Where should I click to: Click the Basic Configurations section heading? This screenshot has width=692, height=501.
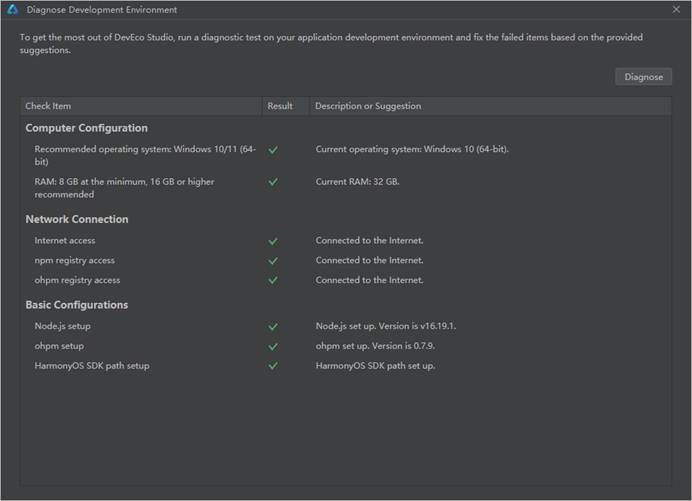pyautogui.click(x=77, y=305)
